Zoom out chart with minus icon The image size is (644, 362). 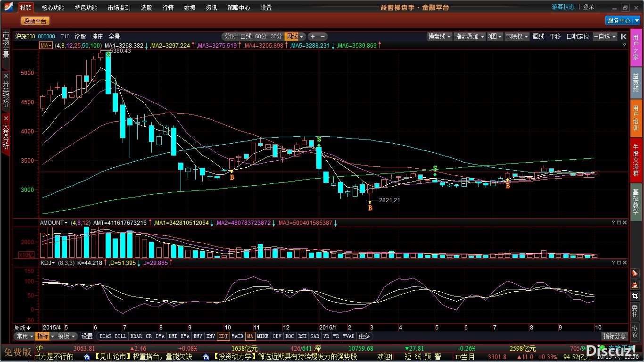point(323,36)
